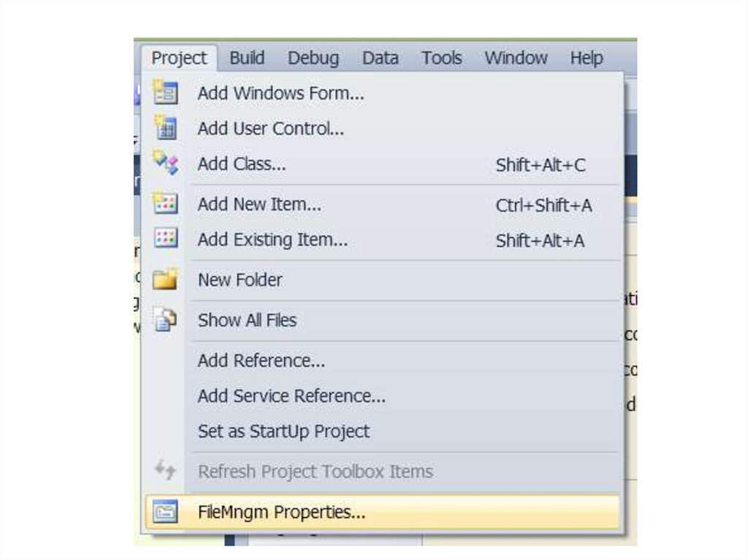Image resolution: width=748 pixels, height=560 pixels.
Task: Open the Help menu
Action: tap(586, 58)
